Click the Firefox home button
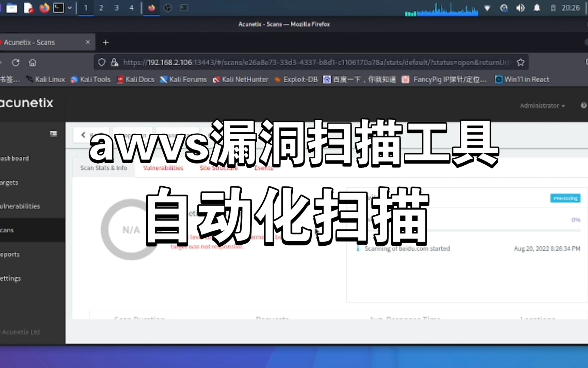588x368 pixels. point(32,62)
